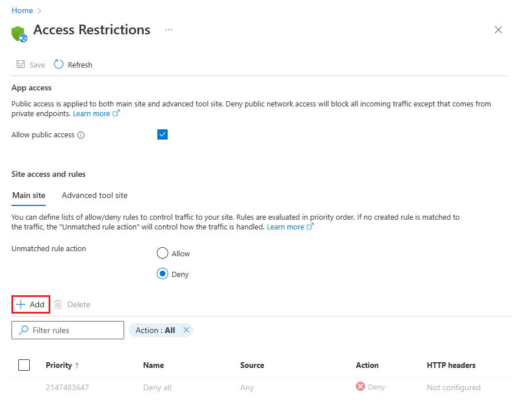Screen dimensions: 519x420
Task: Open the Action : All filter pill
Action: pyautogui.click(x=155, y=330)
